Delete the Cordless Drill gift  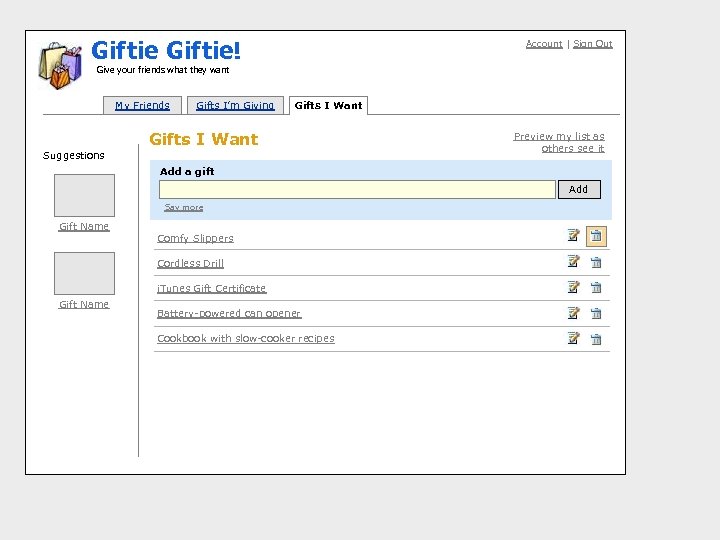pos(596,262)
